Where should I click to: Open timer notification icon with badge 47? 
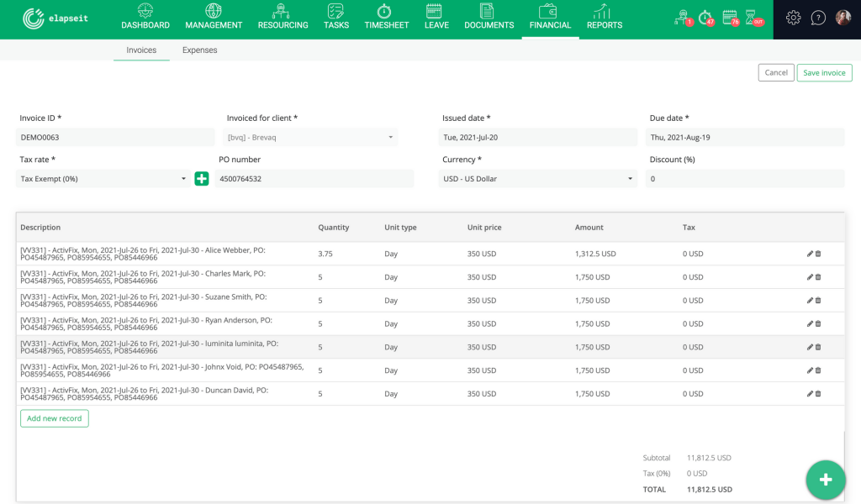click(x=706, y=18)
